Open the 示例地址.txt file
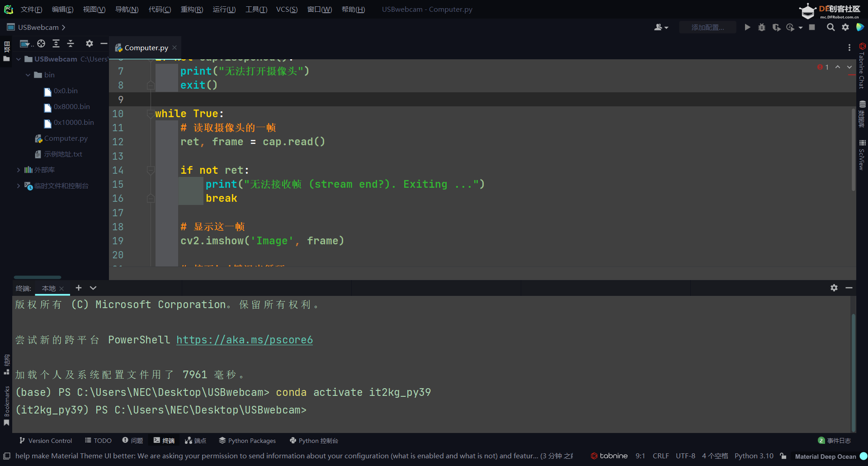Screen dimensions: 868x466 coord(59,154)
